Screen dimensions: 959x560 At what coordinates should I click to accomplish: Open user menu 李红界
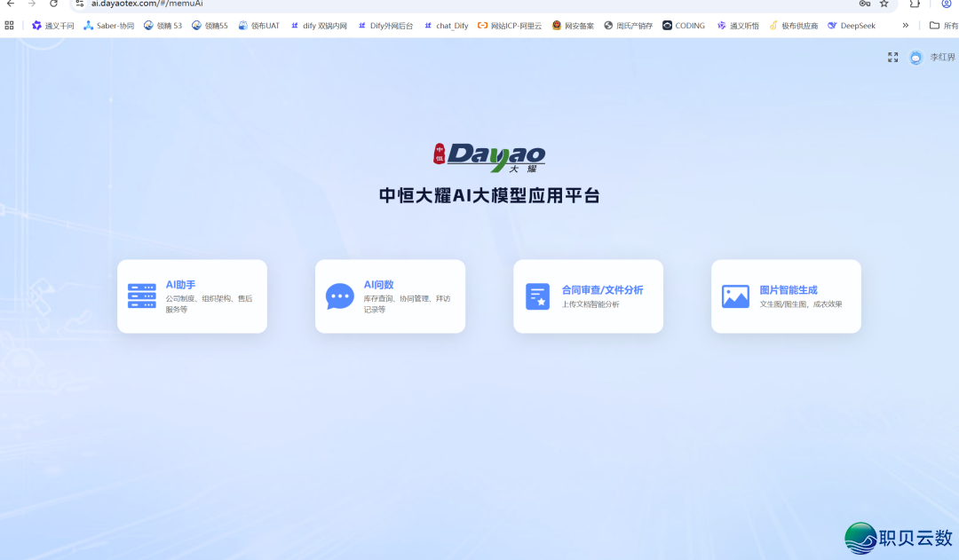pos(942,58)
